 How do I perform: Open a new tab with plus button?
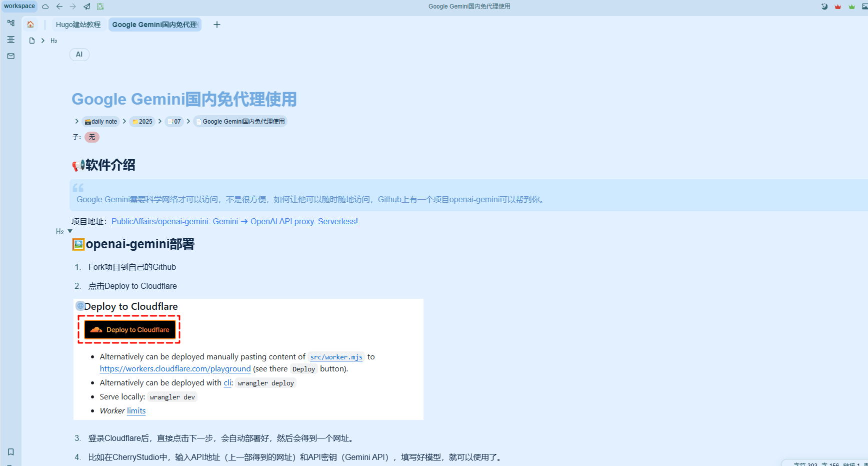[x=217, y=25]
